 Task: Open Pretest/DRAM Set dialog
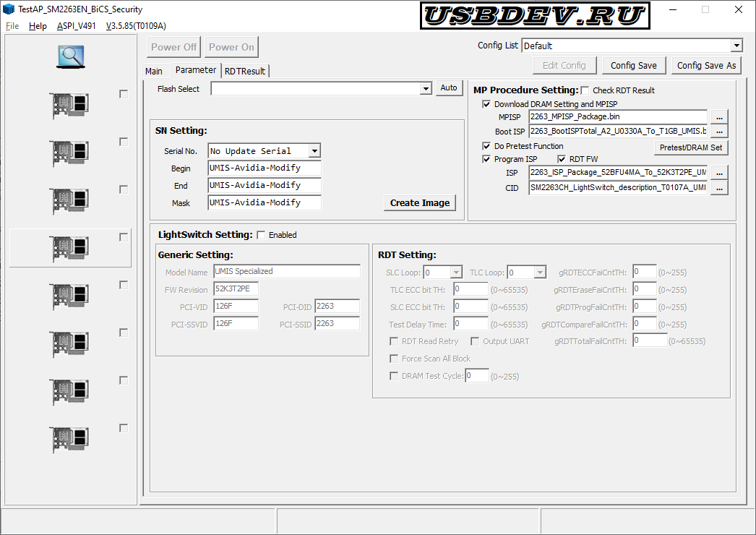pos(691,147)
